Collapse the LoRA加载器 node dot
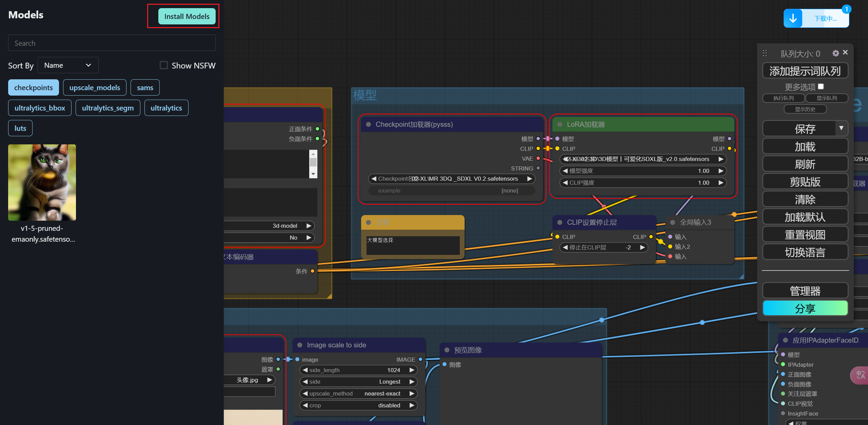Viewport: 868px width, 425px height. 560,124
